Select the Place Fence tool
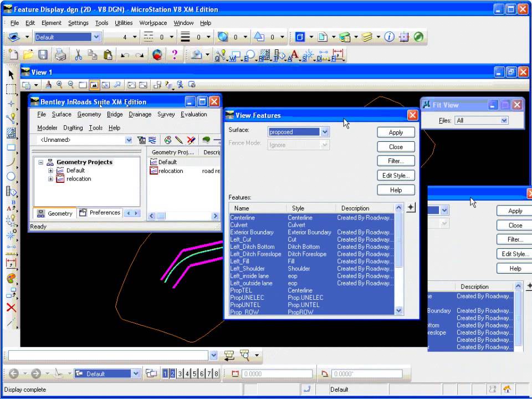 click(x=11, y=89)
